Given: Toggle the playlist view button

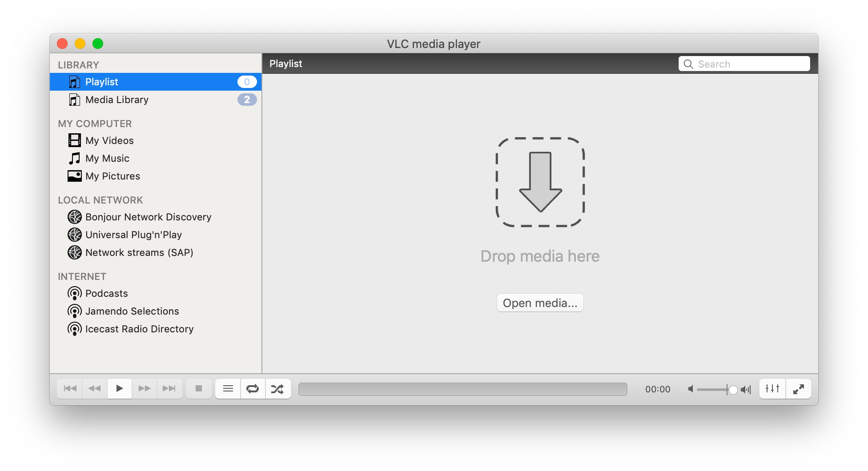Looking at the screenshot, I should click(228, 389).
